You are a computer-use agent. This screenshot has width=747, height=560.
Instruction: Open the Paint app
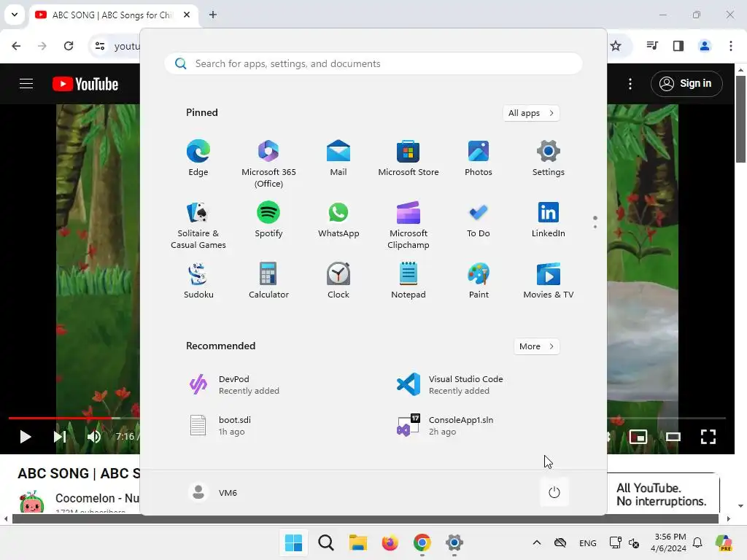coord(479,281)
